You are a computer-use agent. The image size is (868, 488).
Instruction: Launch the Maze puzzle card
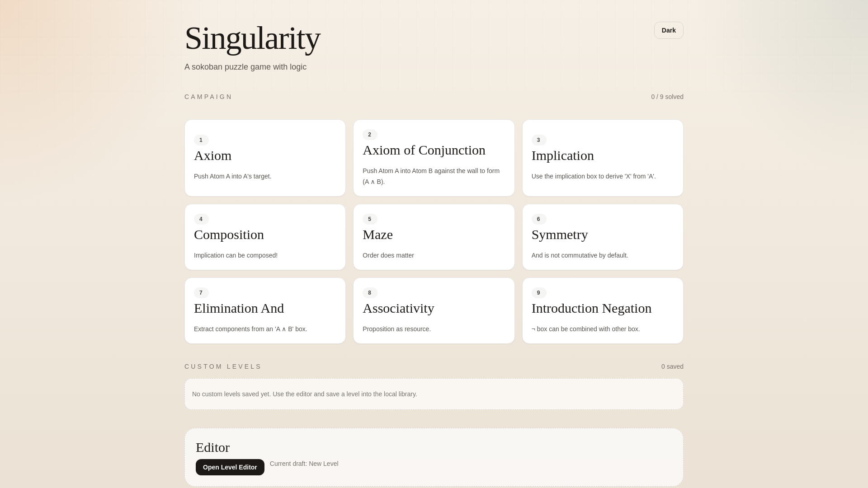[434, 237]
